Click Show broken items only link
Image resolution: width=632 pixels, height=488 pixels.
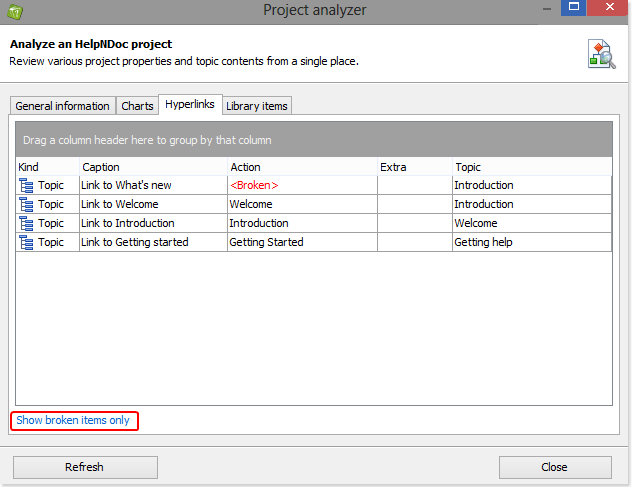click(73, 420)
